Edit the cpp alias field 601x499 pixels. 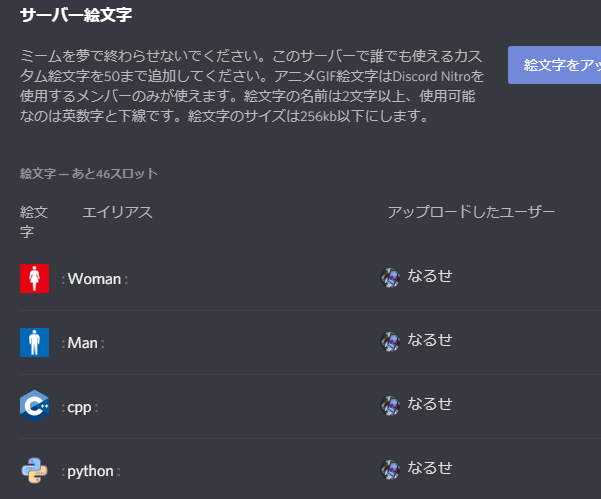(80, 407)
